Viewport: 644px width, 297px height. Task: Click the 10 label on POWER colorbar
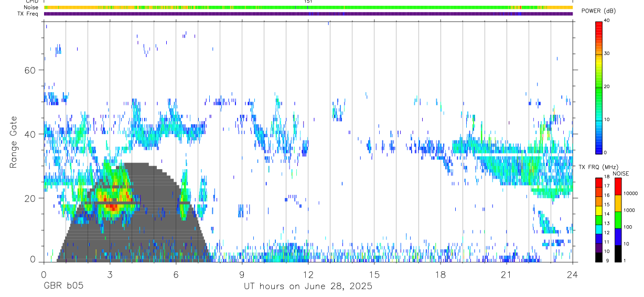click(x=607, y=120)
